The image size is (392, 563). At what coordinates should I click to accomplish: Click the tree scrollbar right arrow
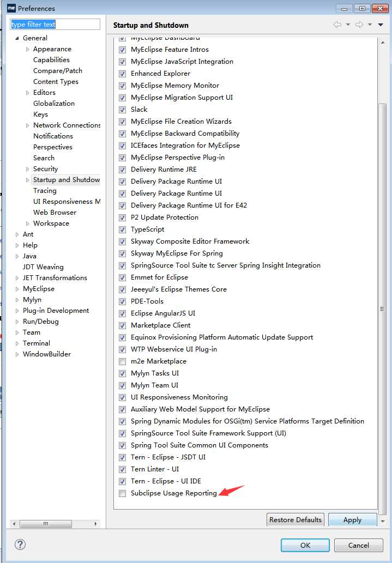coord(95,524)
